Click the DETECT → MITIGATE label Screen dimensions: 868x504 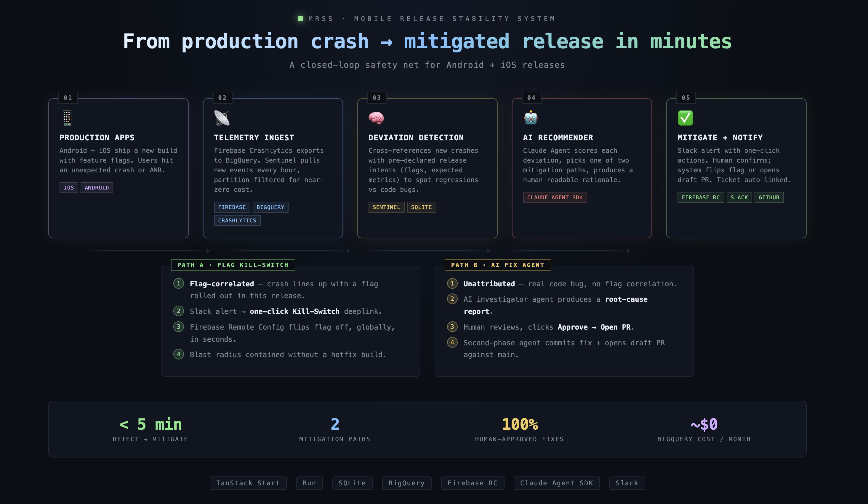(150, 439)
